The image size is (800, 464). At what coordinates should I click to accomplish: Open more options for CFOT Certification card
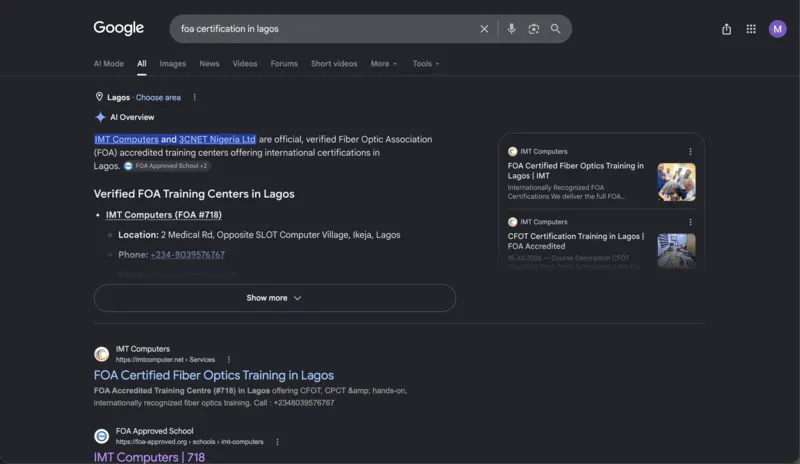pos(690,222)
